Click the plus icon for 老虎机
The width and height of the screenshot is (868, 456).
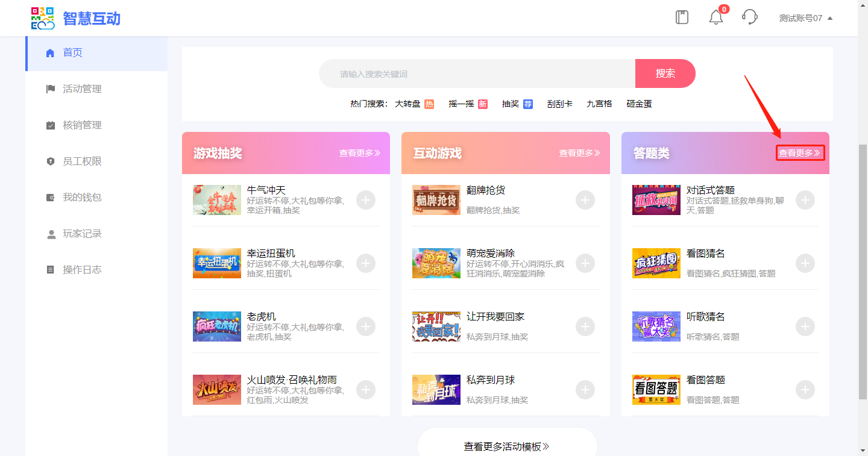coord(366,326)
